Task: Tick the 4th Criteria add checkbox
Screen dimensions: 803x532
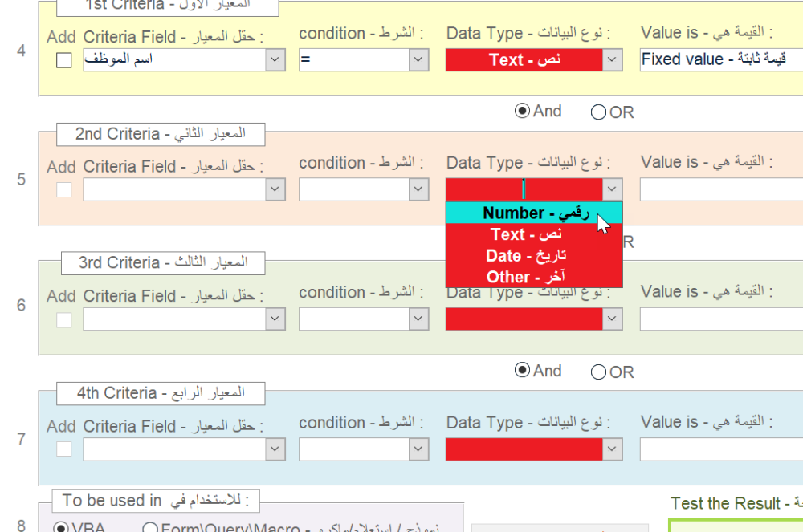Action: [64, 449]
